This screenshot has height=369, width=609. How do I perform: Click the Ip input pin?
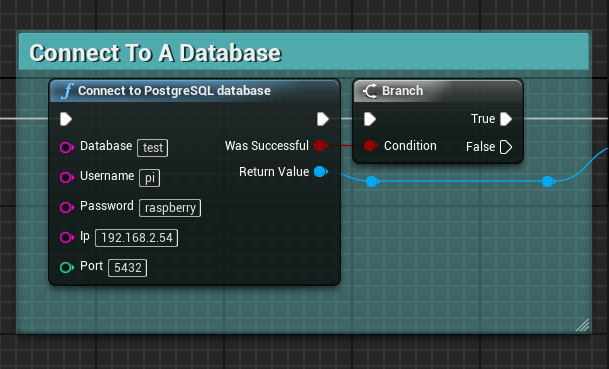[67, 237]
